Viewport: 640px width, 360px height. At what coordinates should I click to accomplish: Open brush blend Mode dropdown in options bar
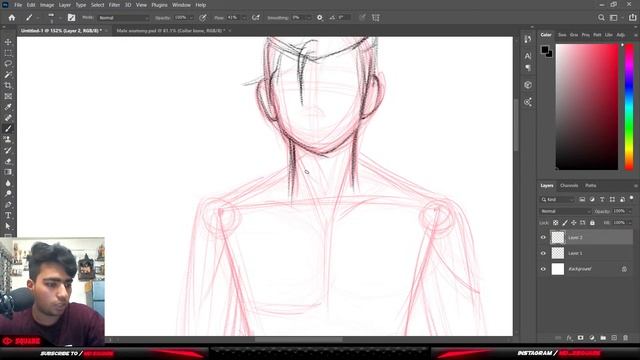[x=124, y=18]
